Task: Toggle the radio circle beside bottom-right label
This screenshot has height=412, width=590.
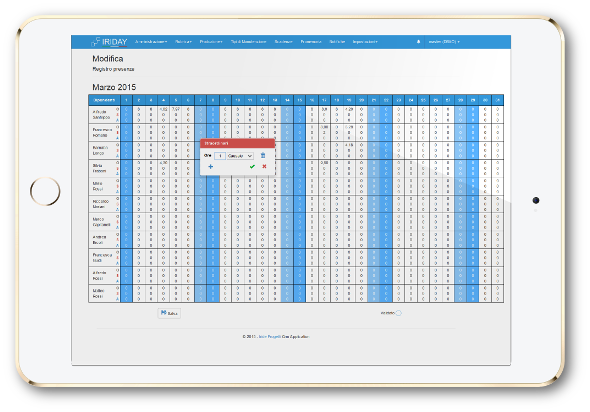Action: [398, 313]
